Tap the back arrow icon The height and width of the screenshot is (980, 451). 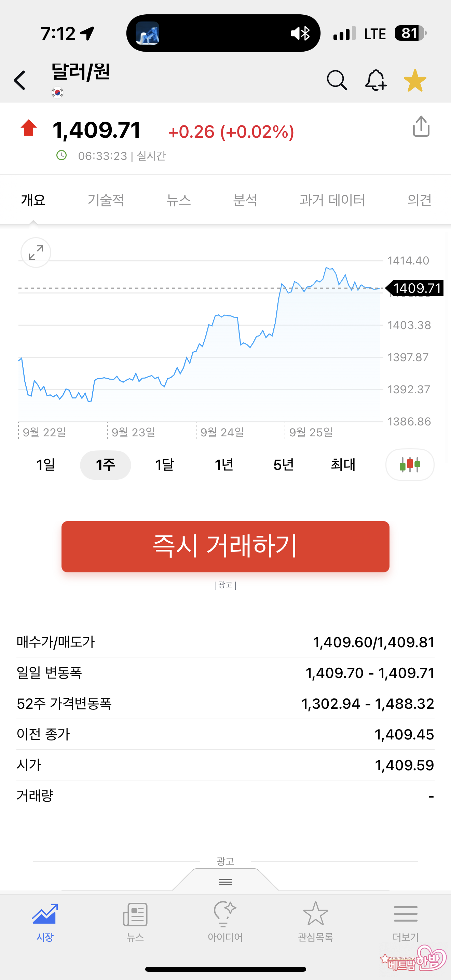20,80
